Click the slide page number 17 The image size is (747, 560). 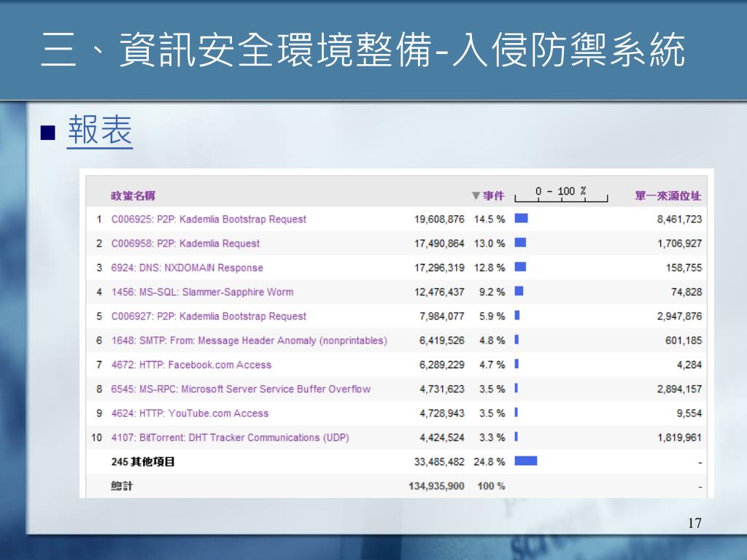694,523
